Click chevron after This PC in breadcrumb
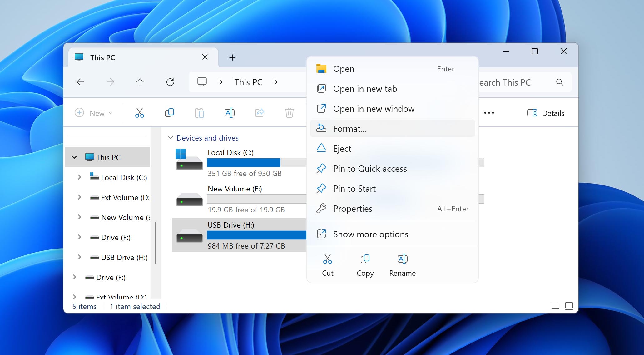This screenshot has width=644, height=355. coord(276,82)
